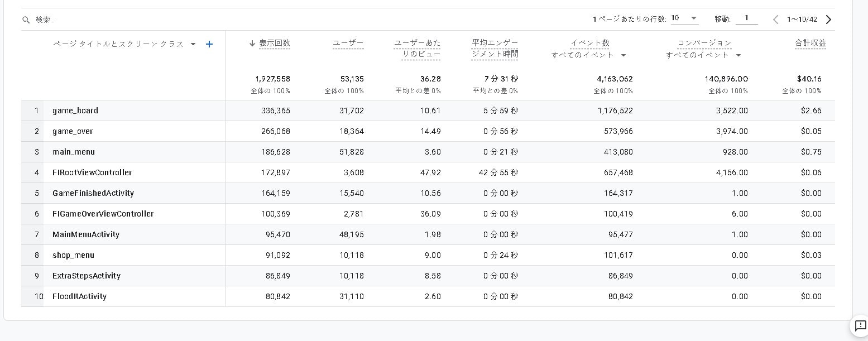Click the shop_menu row entry

pyautogui.click(x=73, y=255)
